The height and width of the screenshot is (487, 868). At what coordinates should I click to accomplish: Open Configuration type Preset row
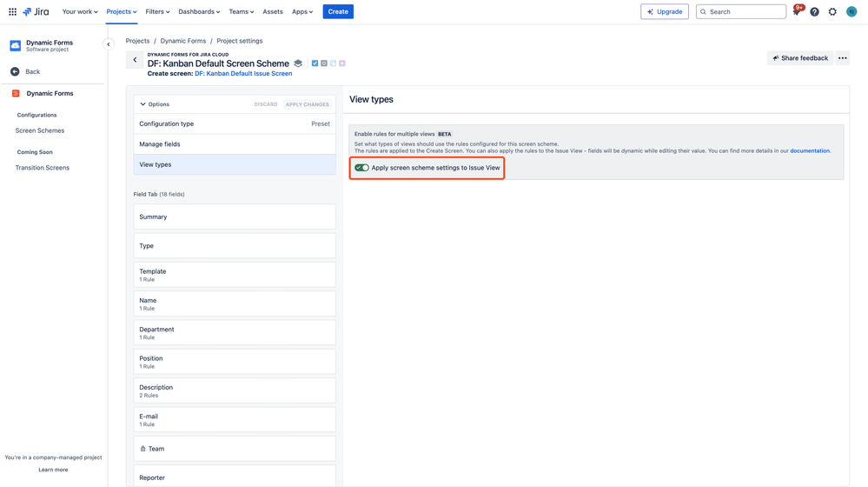point(235,124)
